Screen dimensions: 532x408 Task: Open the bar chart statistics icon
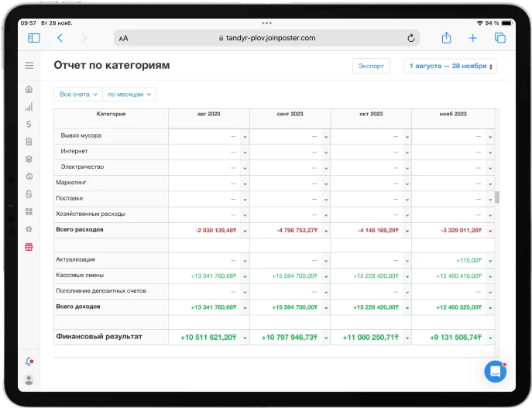[x=29, y=106]
